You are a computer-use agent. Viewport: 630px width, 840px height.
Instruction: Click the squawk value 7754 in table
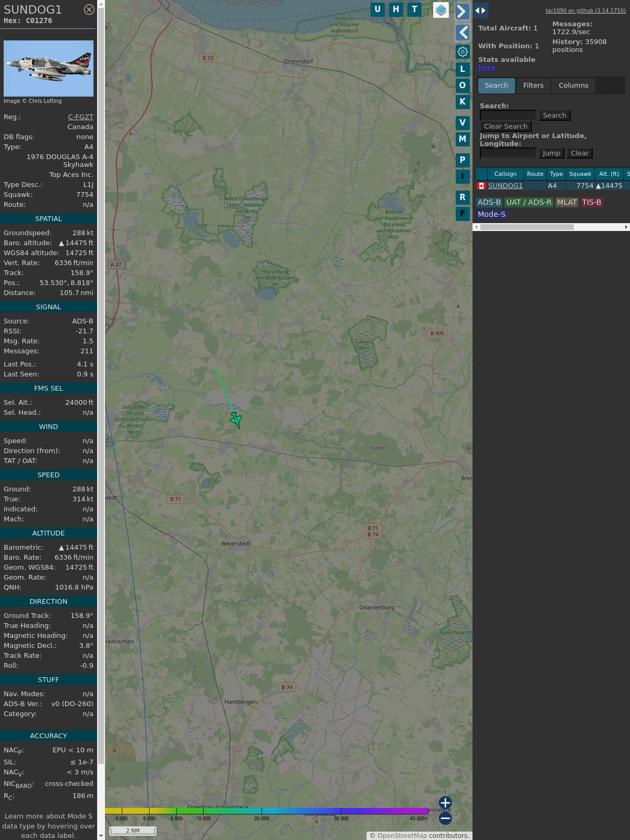click(x=584, y=186)
